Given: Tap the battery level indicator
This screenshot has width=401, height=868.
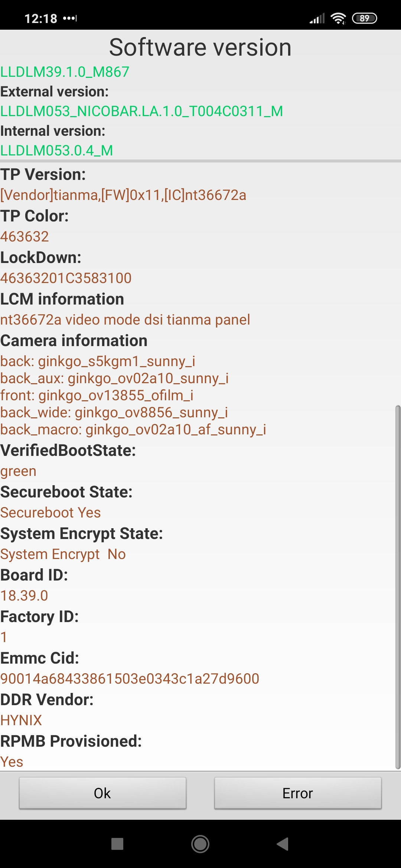Looking at the screenshot, I should pyautogui.click(x=364, y=18).
